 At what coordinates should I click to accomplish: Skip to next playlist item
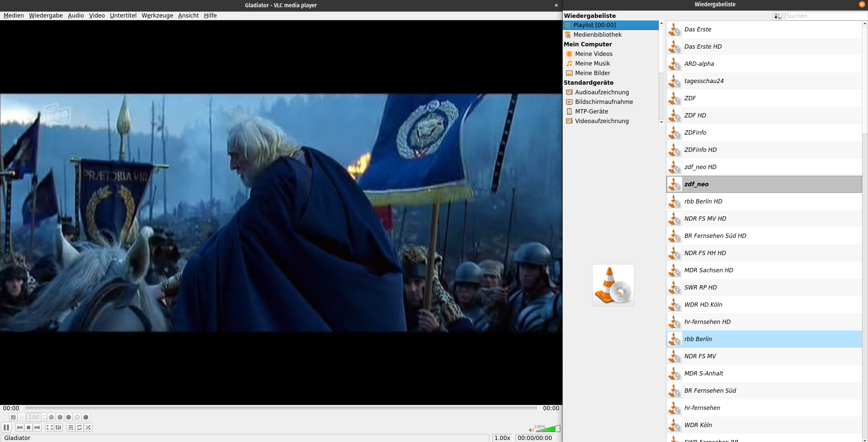pyautogui.click(x=37, y=427)
